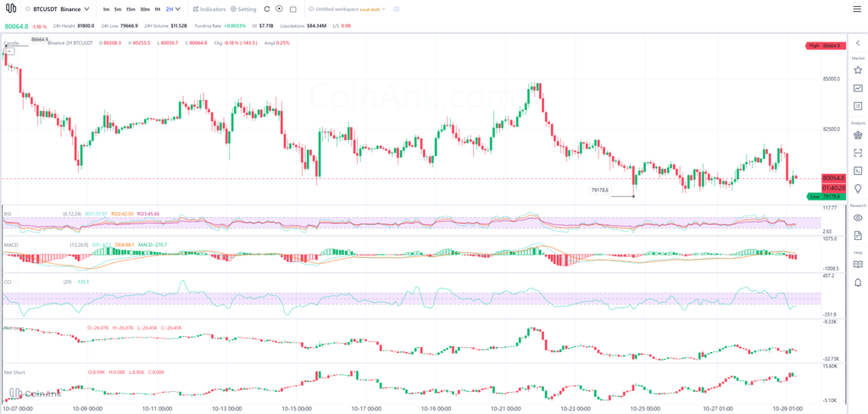Click the 10-15 00:00 time axis label
Screen dimensions: 868x414
298,410
